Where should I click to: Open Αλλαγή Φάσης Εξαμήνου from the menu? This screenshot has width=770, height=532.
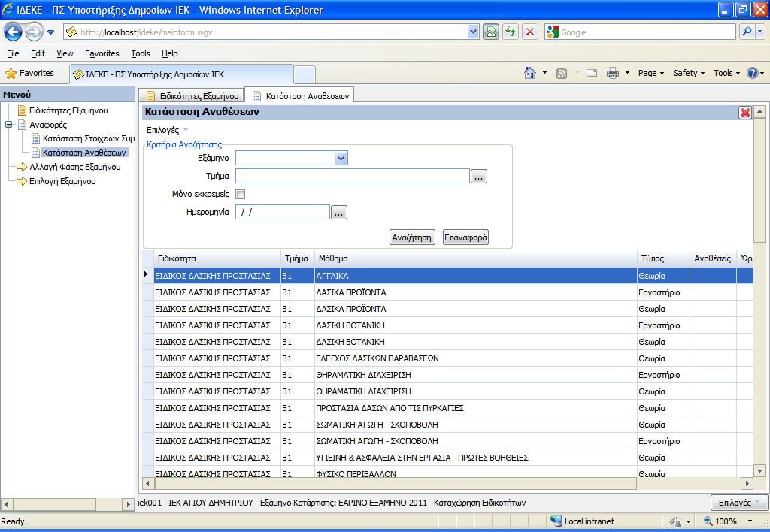tap(74, 167)
